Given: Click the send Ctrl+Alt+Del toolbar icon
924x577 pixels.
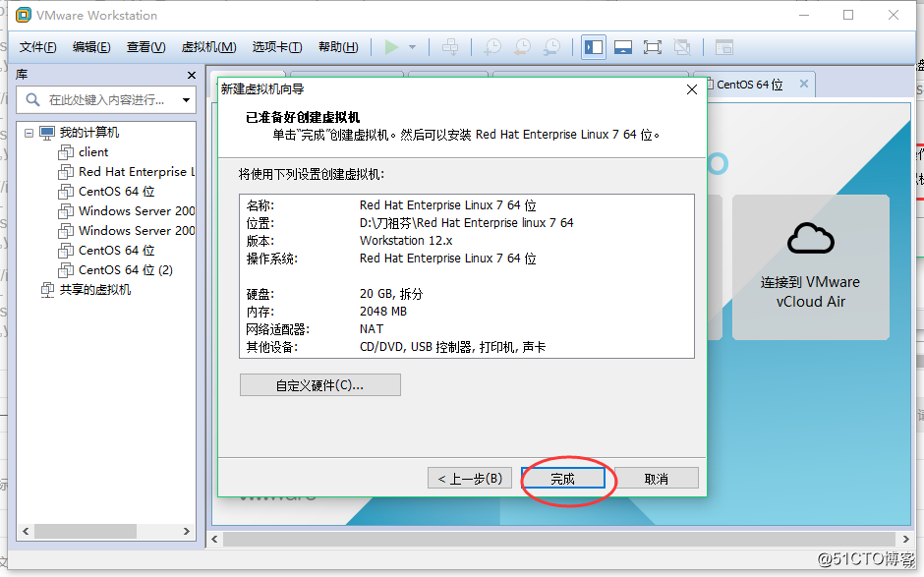Looking at the screenshot, I should [450, 47].
